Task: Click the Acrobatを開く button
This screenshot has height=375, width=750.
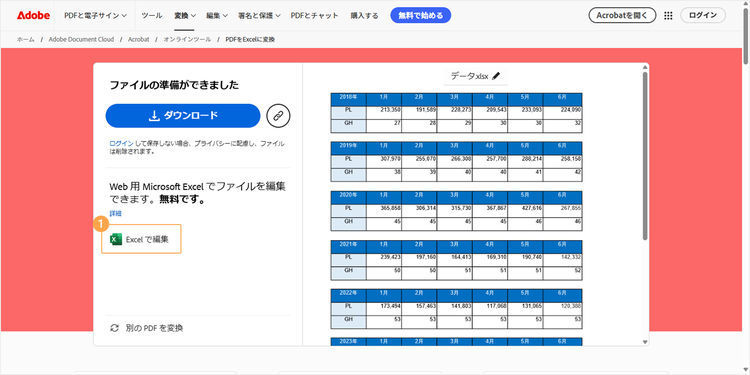Action: pyautogui.click(x=622, y=15)
